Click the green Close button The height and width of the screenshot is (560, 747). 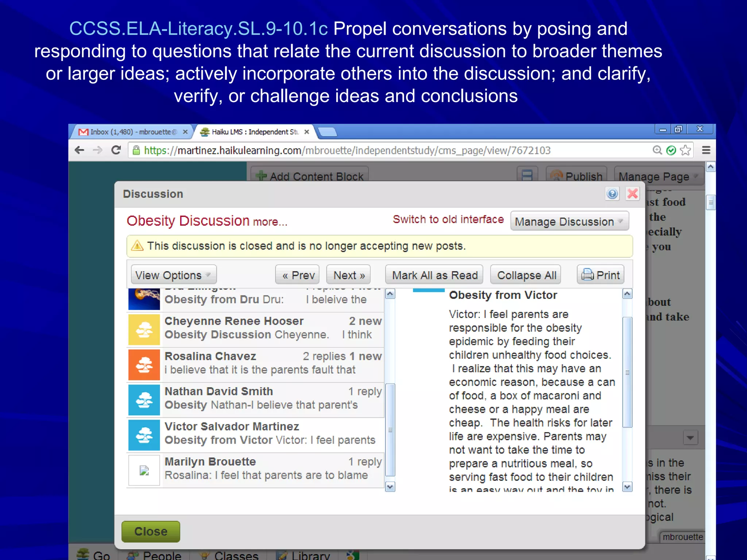pyautogui.click(x=151, y=532)
